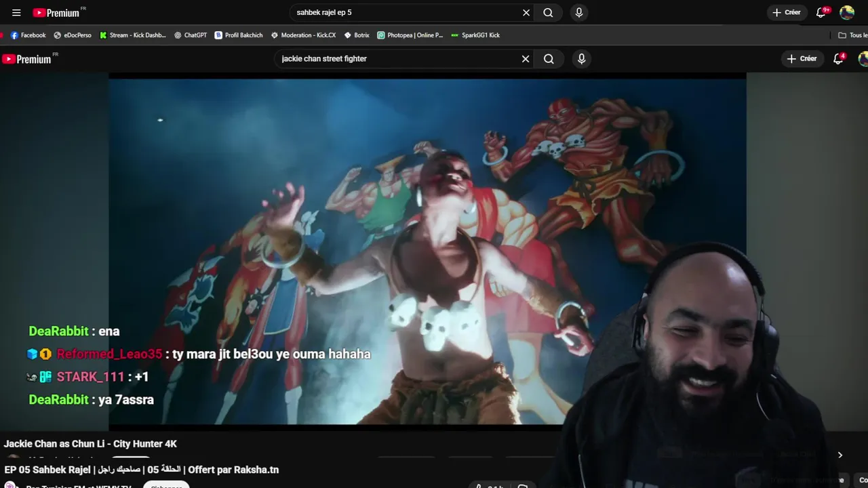Open the 'SparkGG1 Kick' bookmark
This screenshot has height=488, width=868.
pyautogui.click(x=475, y=35)
